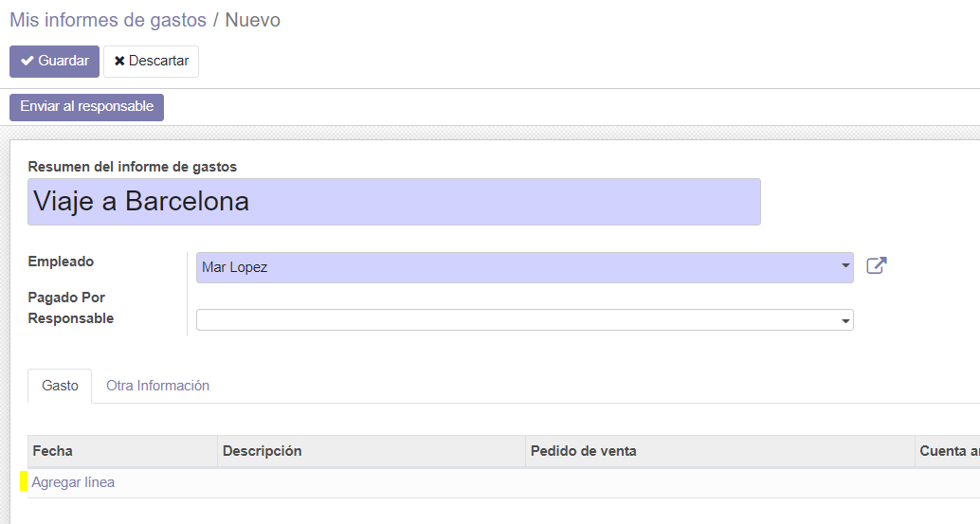The height and width of the screenshot is (524, 980).
Task: Click the Pagado Por field label
Action: pos(66,298)
